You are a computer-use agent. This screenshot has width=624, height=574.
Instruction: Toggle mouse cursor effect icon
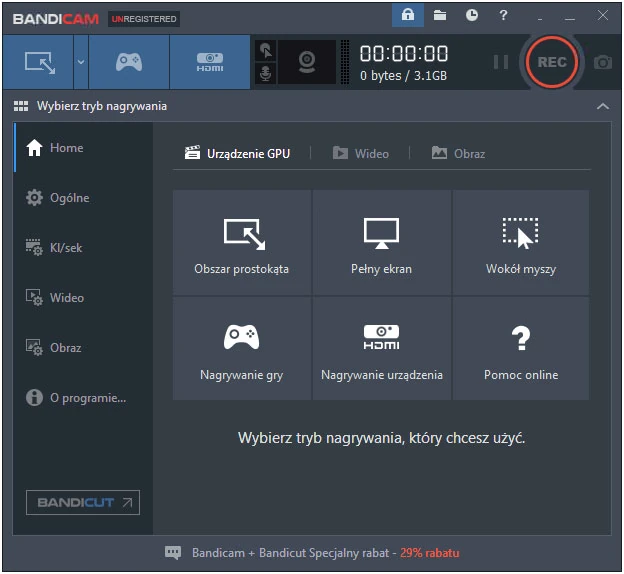pyautogui.click(x=265, y=51)
